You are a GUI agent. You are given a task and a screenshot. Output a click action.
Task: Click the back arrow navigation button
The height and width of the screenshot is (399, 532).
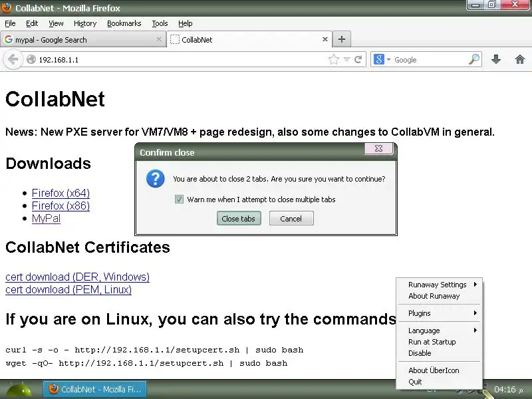coord(13,60)
